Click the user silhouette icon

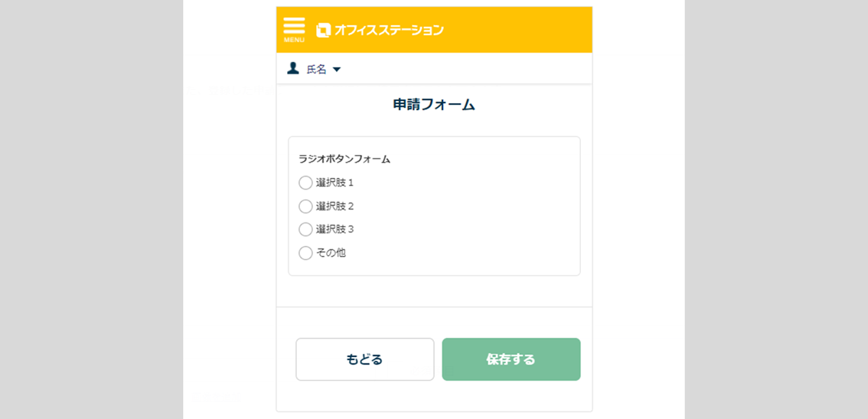[293, 69]
